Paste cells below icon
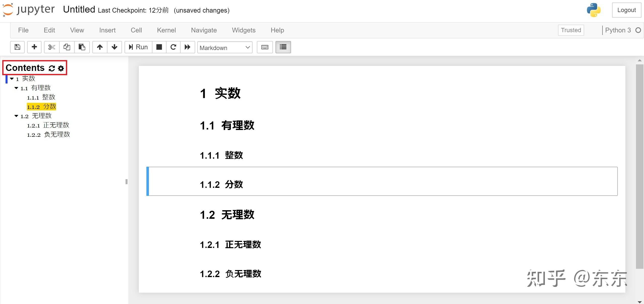This screenshot has width=644, height=304. click(82, 47)
